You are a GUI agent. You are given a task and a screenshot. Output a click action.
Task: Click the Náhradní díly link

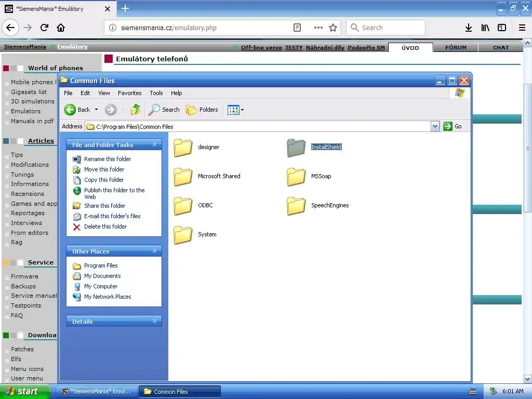(x=325, y=47)
